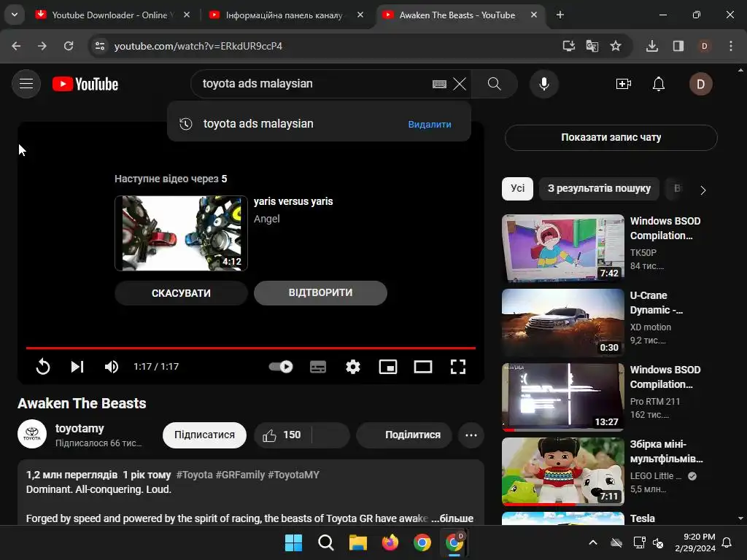Open the yaris versus yaris thumbnail

point(181,233)
